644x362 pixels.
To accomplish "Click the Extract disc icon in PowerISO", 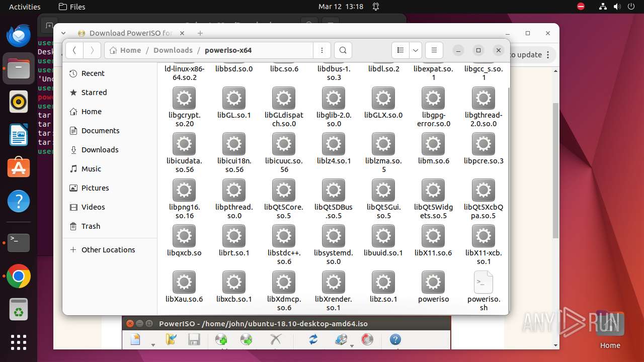I will (247, 340).
